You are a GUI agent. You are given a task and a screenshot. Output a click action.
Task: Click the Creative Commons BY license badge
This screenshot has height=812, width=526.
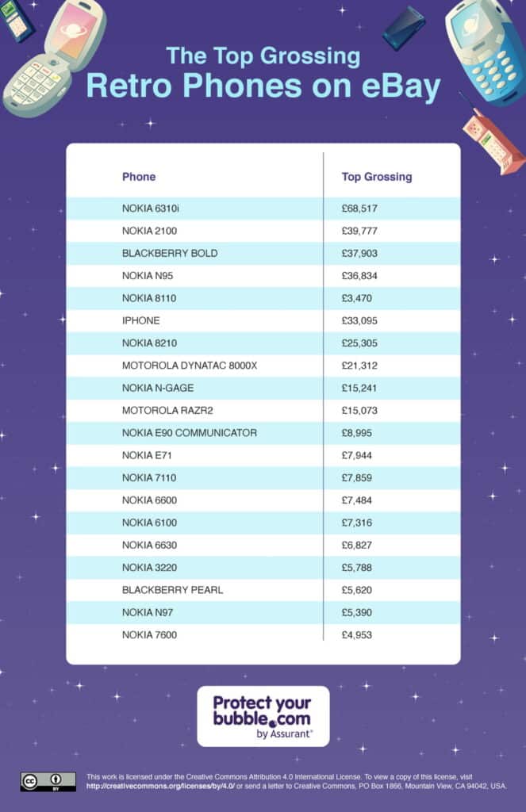point(48,781)
